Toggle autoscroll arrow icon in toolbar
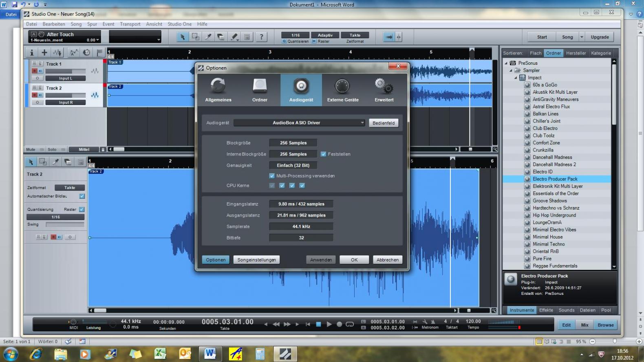This screenshot has width=644, height=362. (389, 37)
